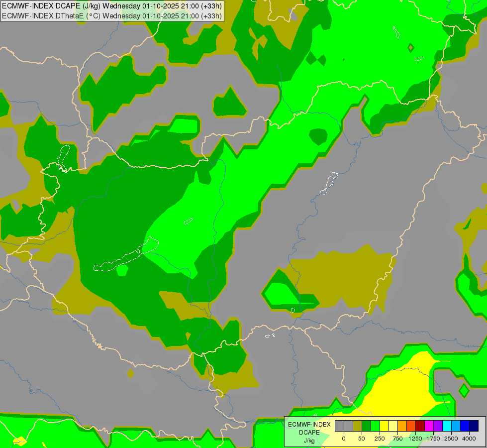This screenshot has height=448, width=487.
Task: Click the bright yellow legend swatch
Action: pos(384,426)
